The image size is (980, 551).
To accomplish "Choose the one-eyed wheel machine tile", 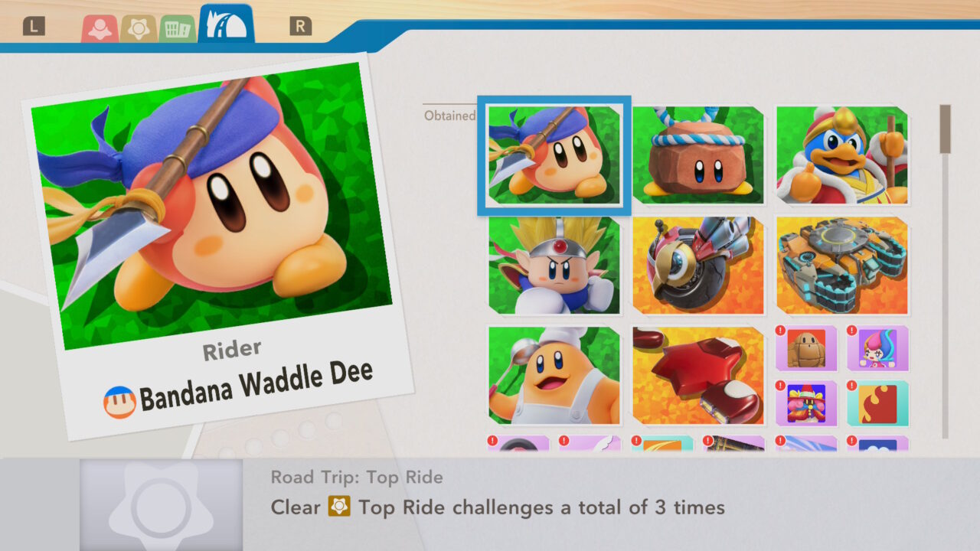I will tap(698, 266).
